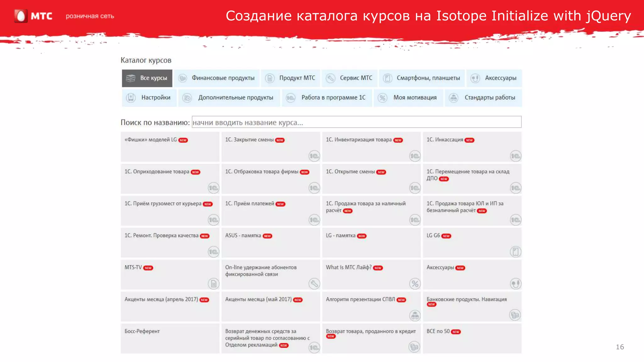This screenshot has height=362, width=644.
Task: Click coins icon on Банковские продукты card
Action: click(515, 315)
